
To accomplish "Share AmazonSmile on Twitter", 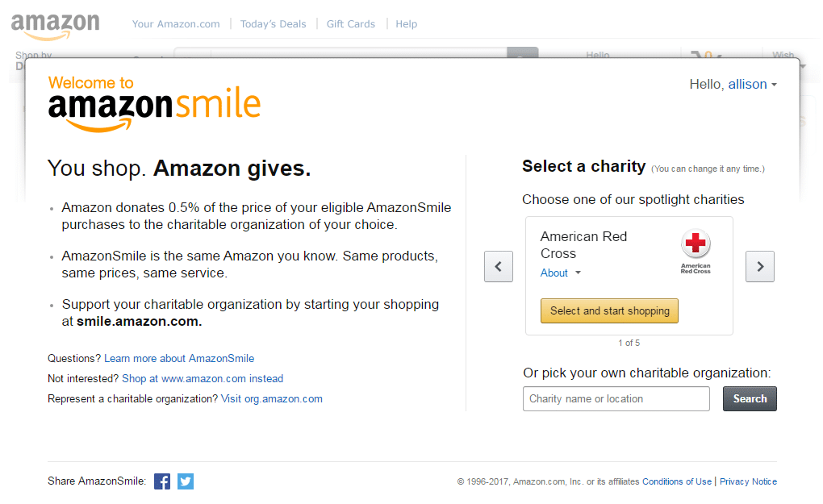I will [x=186, y=481].
